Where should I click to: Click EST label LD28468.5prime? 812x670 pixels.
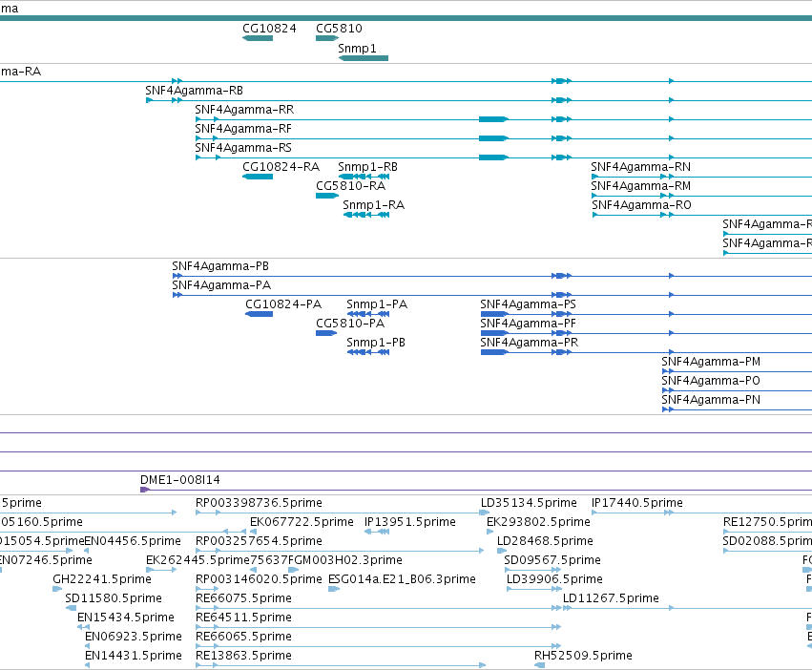545,541
